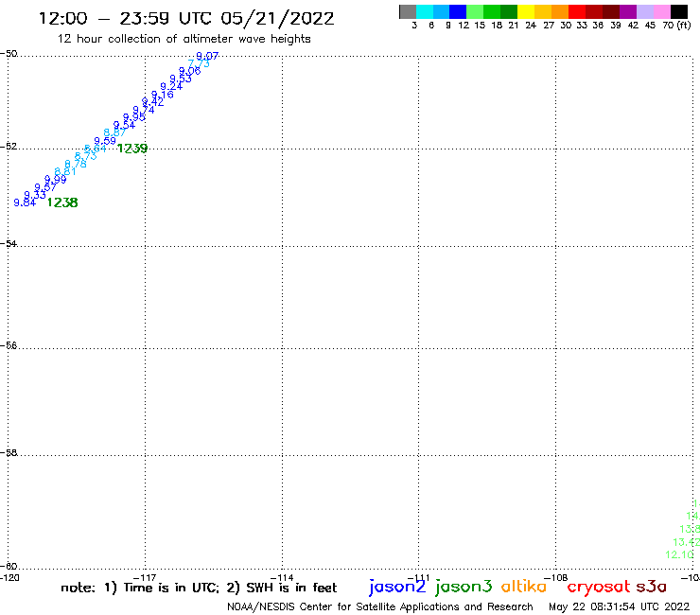The height and width of the screenshot is (615, 700).
Task: Click the wave height value '9.07'
Action: pos(207,56)
